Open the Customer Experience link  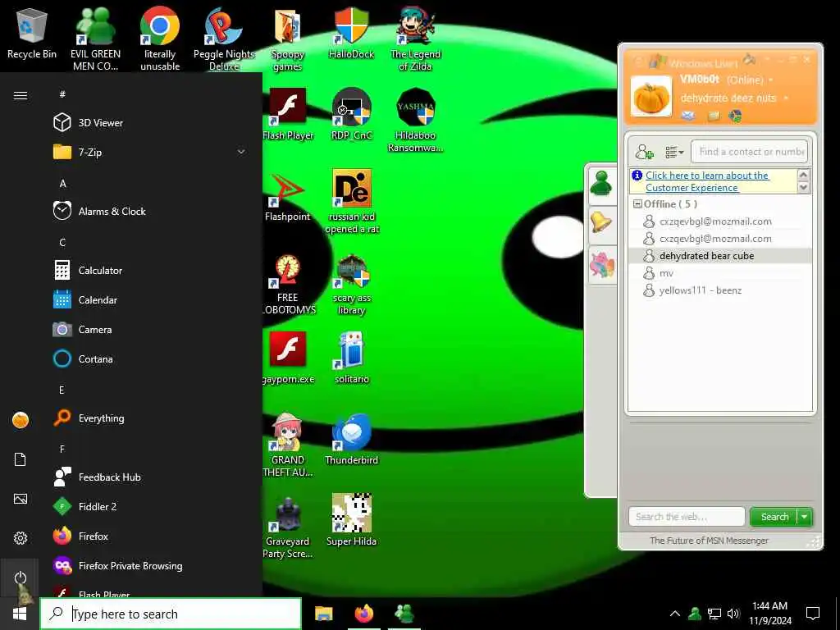(x=706, y=181)
